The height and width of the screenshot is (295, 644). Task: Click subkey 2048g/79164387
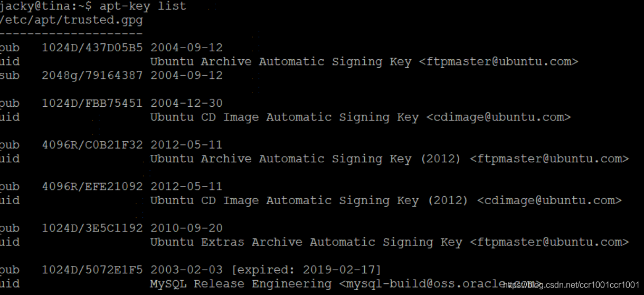click(92, 76)
